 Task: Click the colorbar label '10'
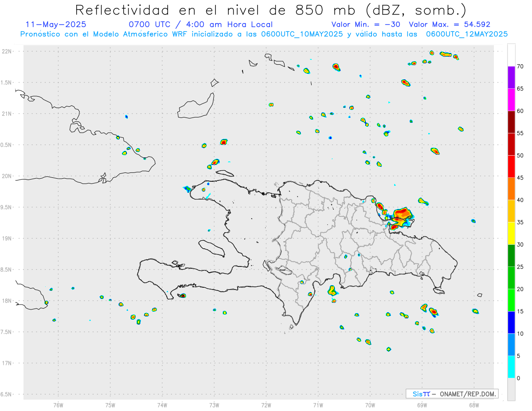pyautogui.click(x=520, y=333)
